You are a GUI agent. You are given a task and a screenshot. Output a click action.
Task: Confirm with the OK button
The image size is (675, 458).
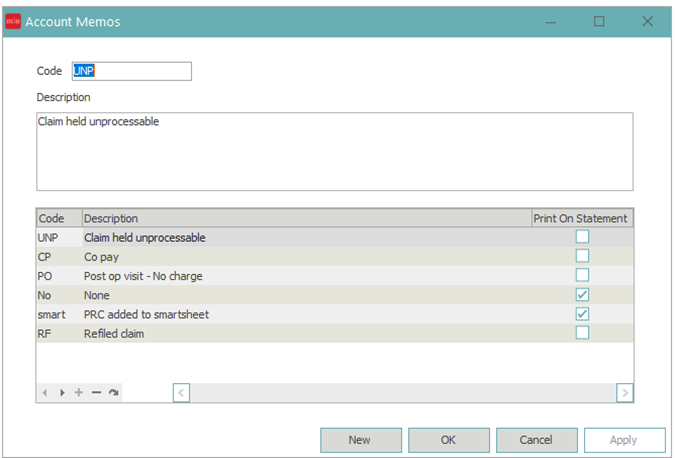448,440
